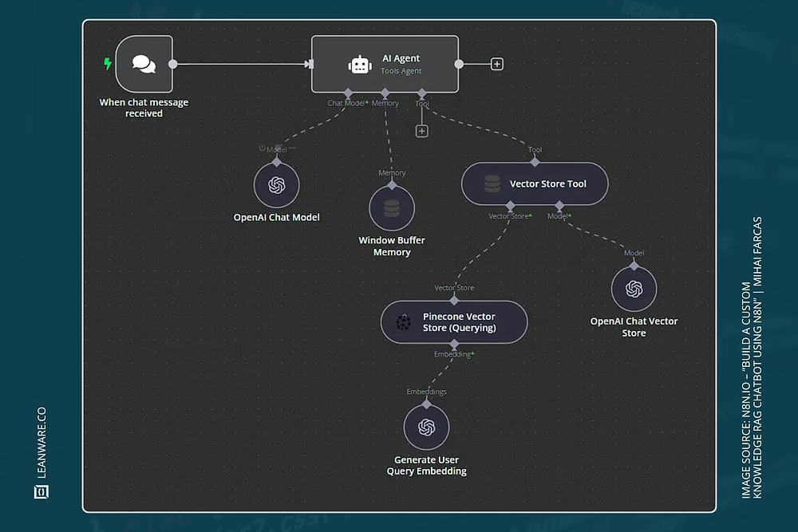This screenshot has height=532, width=798.
Task: Open Generate User Query Embedding node
Action: [426, 428]
